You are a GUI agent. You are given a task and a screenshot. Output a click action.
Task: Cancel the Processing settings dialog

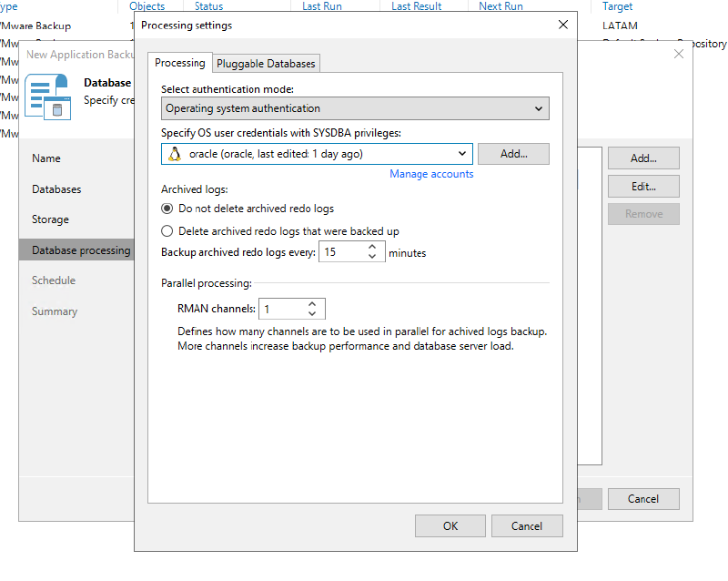(527, 525)
